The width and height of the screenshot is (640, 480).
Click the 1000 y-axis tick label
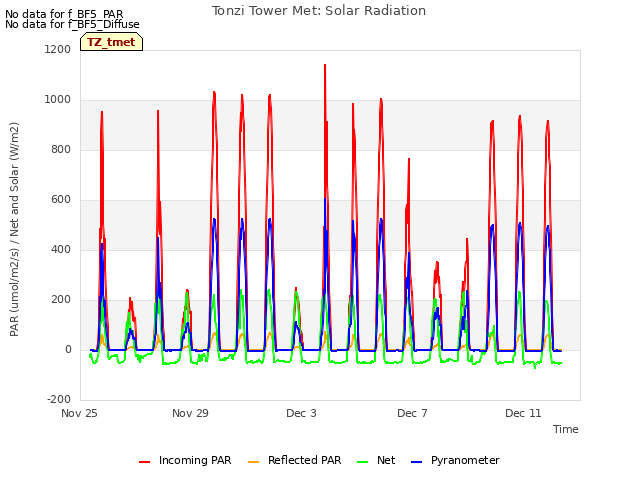(x=58, y=100)
